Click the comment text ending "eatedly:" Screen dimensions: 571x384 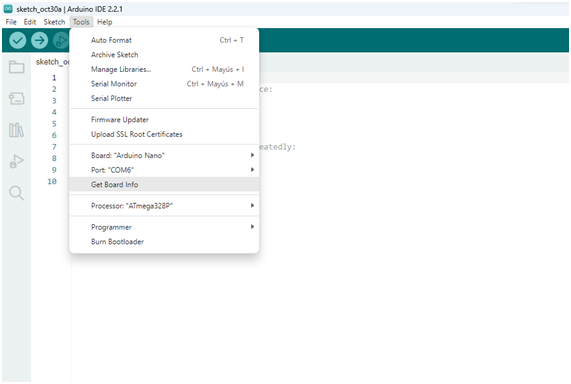pos(277,147)
